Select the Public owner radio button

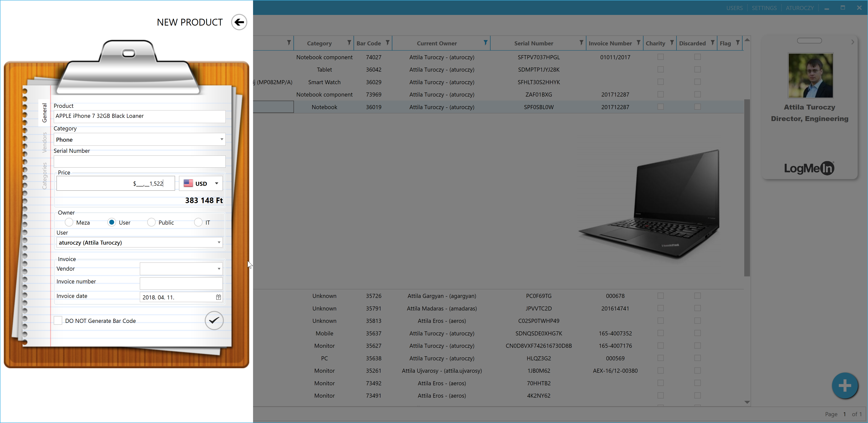coord(151,222)
